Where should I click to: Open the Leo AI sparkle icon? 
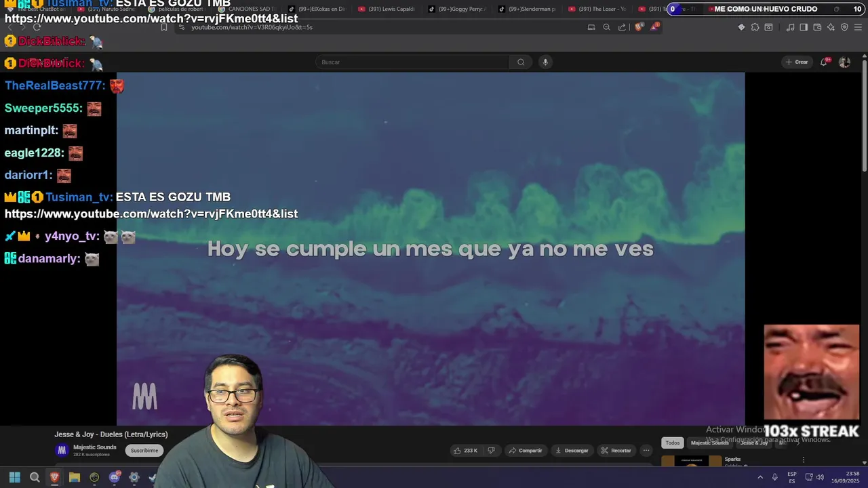(831, 27)
